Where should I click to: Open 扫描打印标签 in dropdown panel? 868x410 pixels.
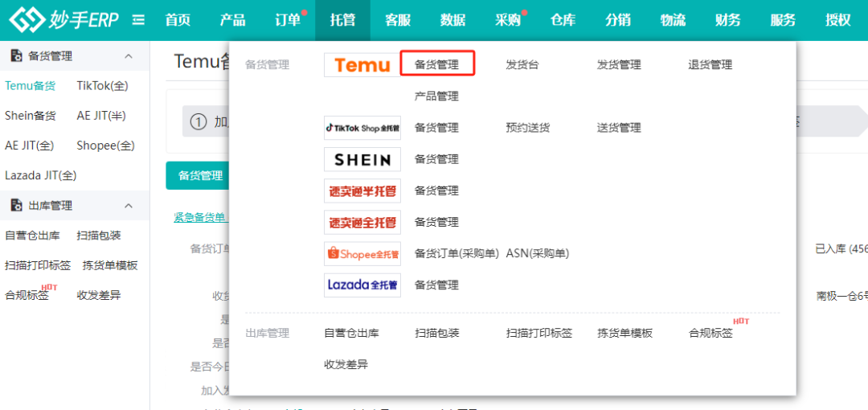[x=538, y=334]
